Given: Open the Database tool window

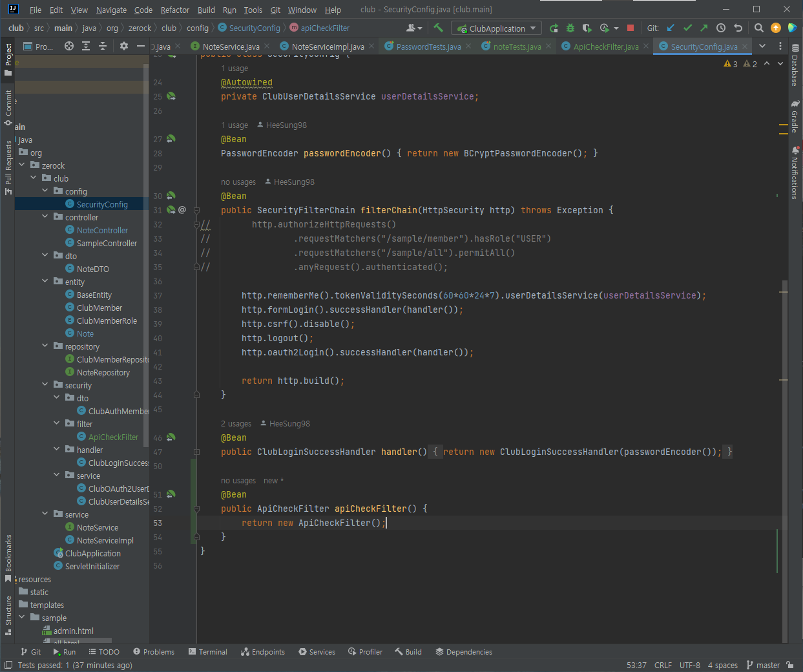Looking at the screenshot, I should (x=795, y=65).
